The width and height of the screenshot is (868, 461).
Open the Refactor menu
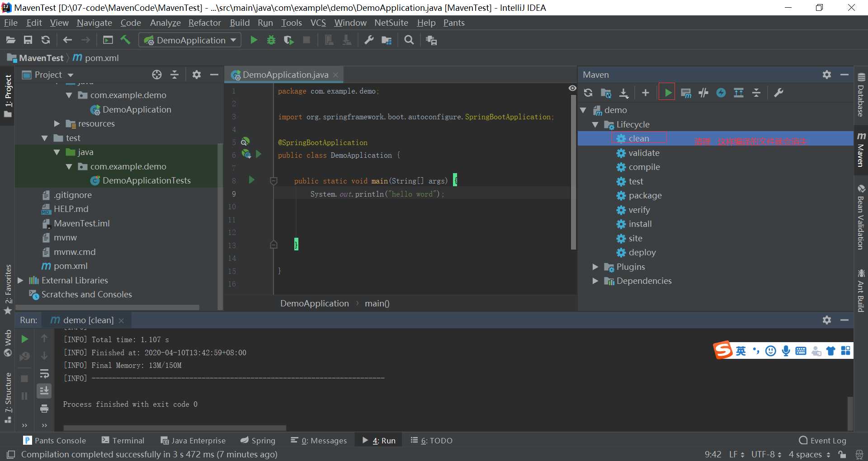[x=204, y=23]
